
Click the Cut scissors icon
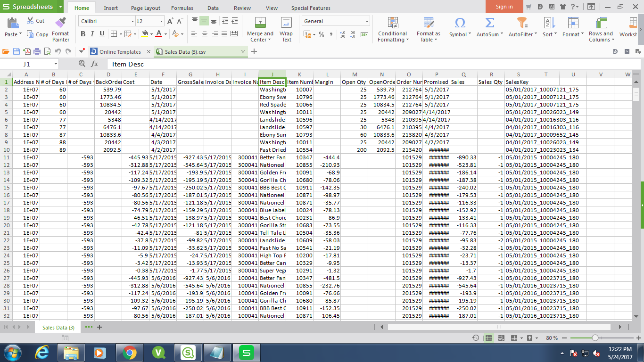pyautogui.click(x=31, y=21)
